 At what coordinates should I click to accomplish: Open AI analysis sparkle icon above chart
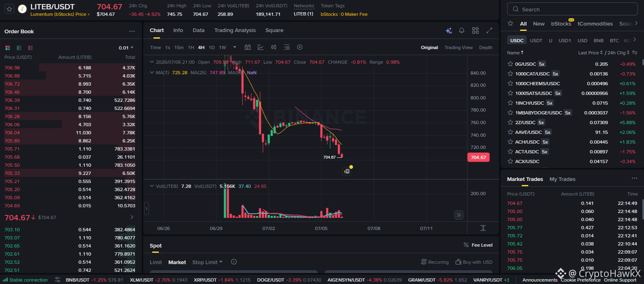(x=449, y=30)
